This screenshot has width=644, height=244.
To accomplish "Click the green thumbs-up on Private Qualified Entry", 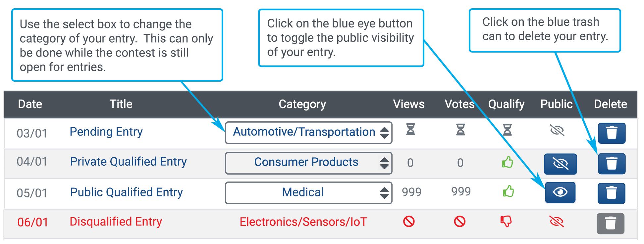I will (x=507, y=162).
